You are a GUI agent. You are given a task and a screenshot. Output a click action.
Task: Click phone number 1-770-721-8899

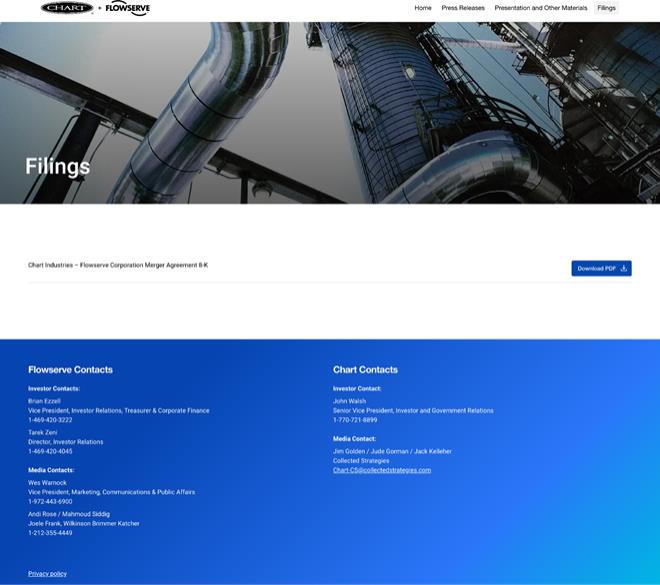point(355,420)
